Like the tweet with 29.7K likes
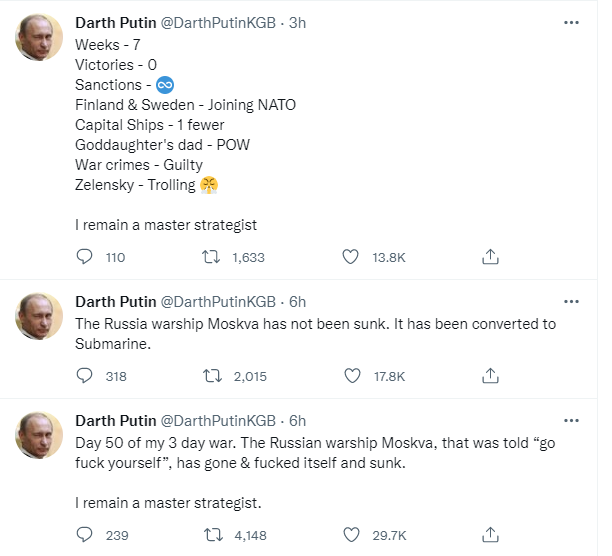The width and height of the screenshot is (612, 556). [351, 535]
